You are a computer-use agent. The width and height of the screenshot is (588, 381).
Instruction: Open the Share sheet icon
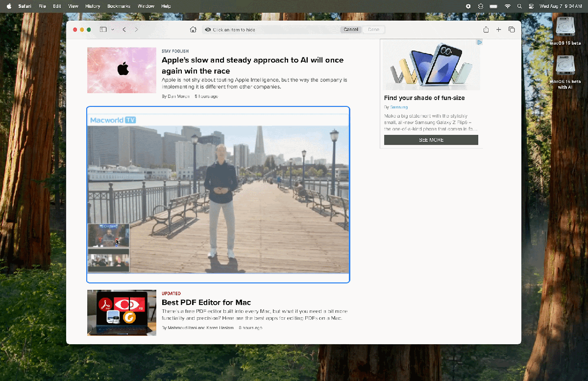point(486,29)
